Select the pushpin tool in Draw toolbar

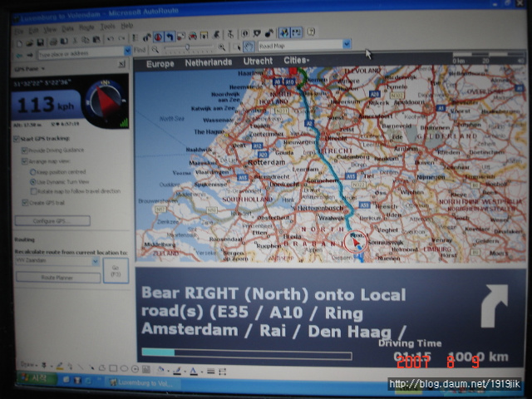pyautogui.click(x=44, y=366)
